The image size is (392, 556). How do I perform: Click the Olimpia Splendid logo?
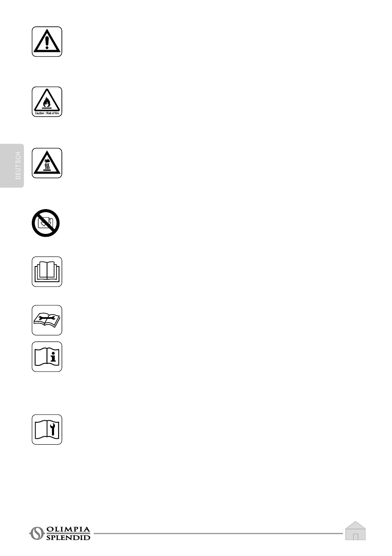(60, 533)
